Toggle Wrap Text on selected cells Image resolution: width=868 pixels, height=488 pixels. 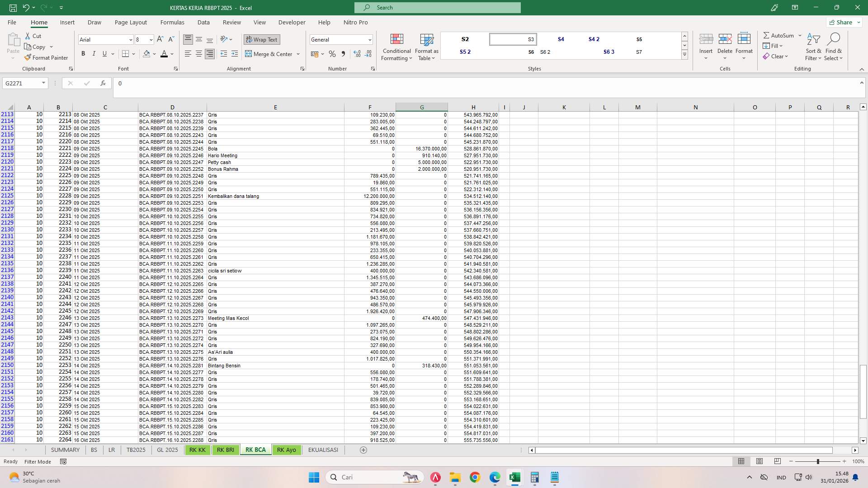(262, 40)
